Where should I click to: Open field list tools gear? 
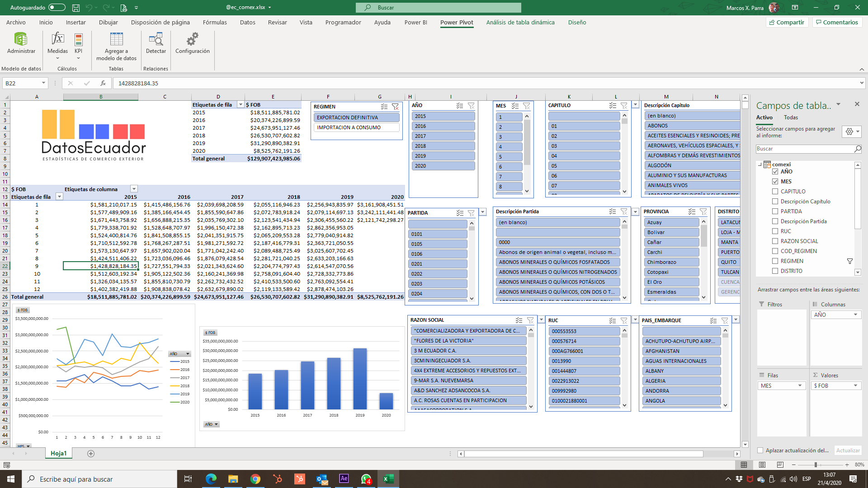(852, 131)
